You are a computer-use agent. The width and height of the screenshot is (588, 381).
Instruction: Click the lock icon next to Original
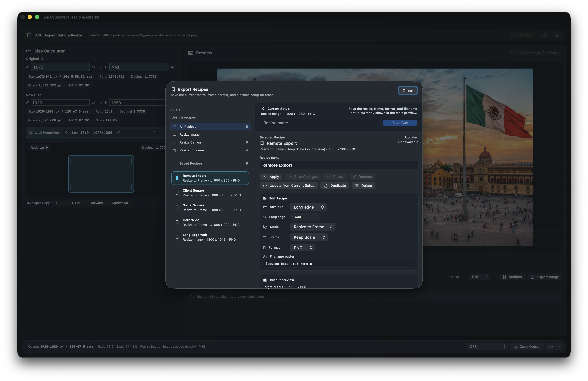pos(42,59)
